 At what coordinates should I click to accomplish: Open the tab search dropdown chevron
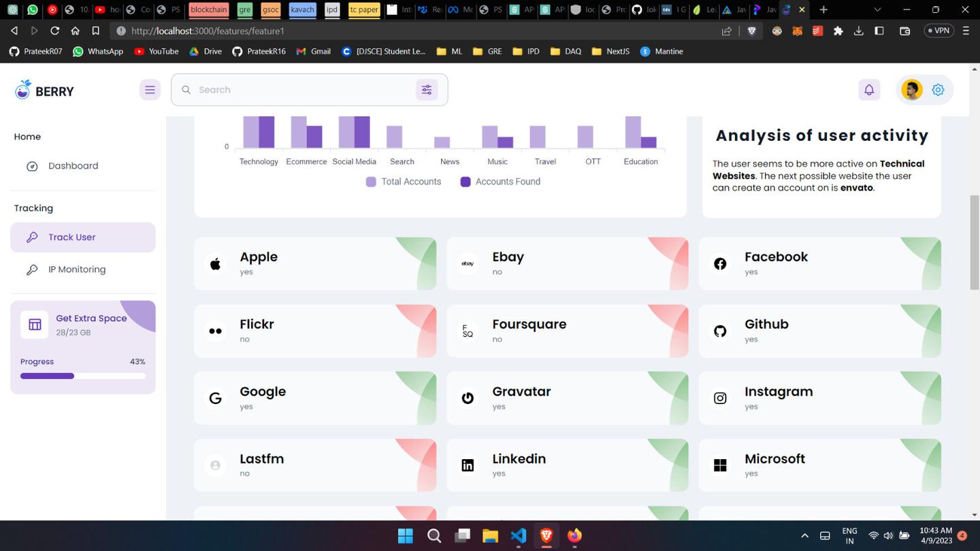[877, 10]
